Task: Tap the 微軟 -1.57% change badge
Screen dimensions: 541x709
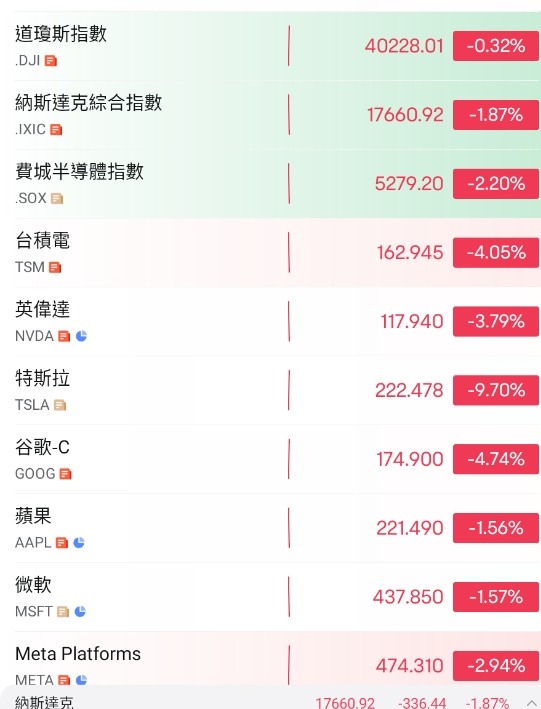Action: coord(496,597)
